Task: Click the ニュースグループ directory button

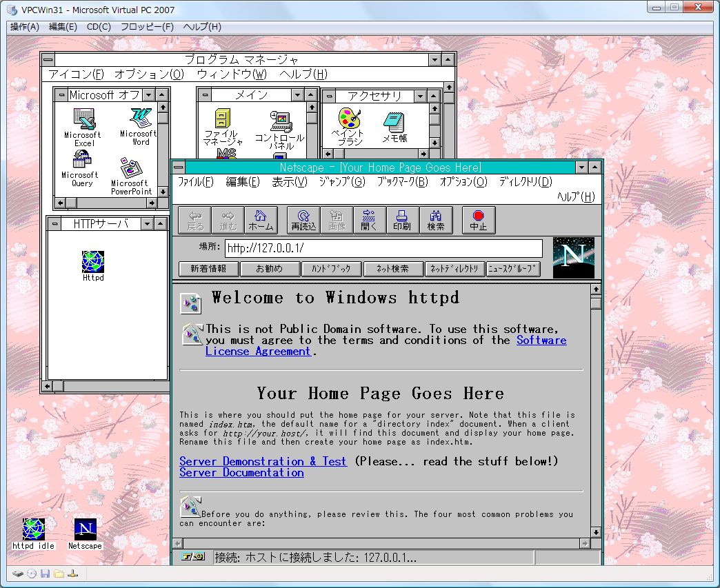Action: point(513,269)
